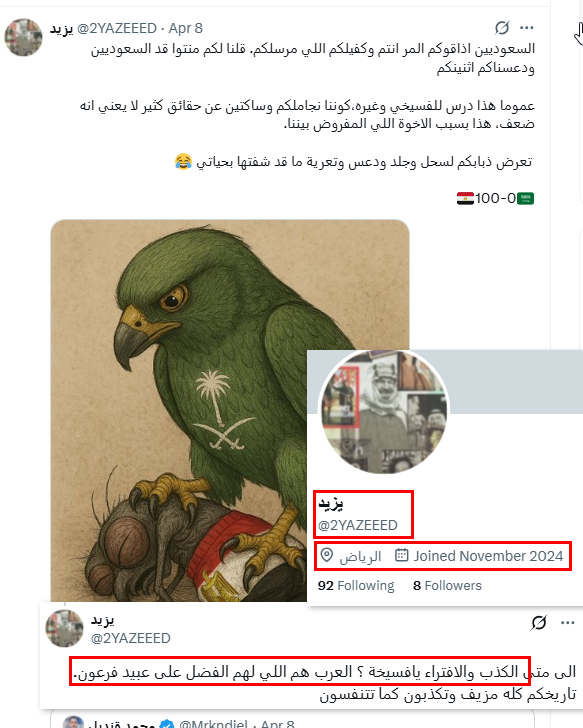This screenshot has height=728, width=583.
Task: Click the location pin icon beside الرياض
Action: tap(327, 555)
